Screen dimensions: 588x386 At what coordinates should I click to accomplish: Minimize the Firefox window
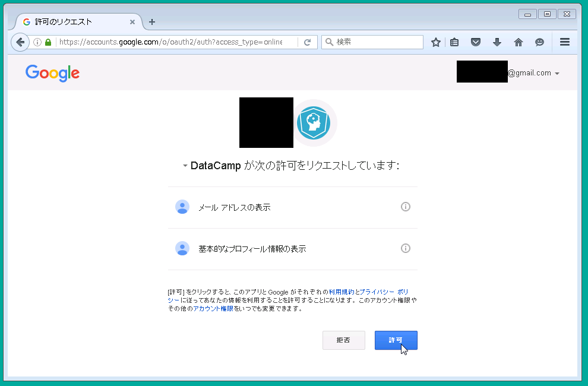coord(527,14)
